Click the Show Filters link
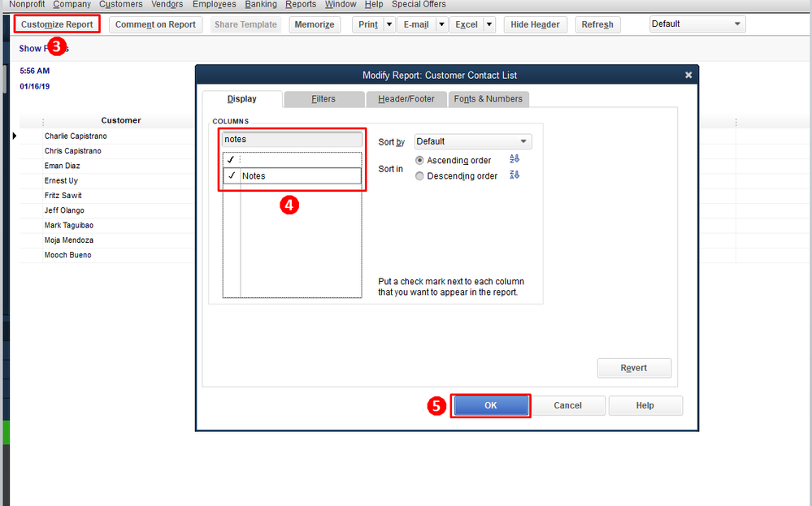 [44, 48]
